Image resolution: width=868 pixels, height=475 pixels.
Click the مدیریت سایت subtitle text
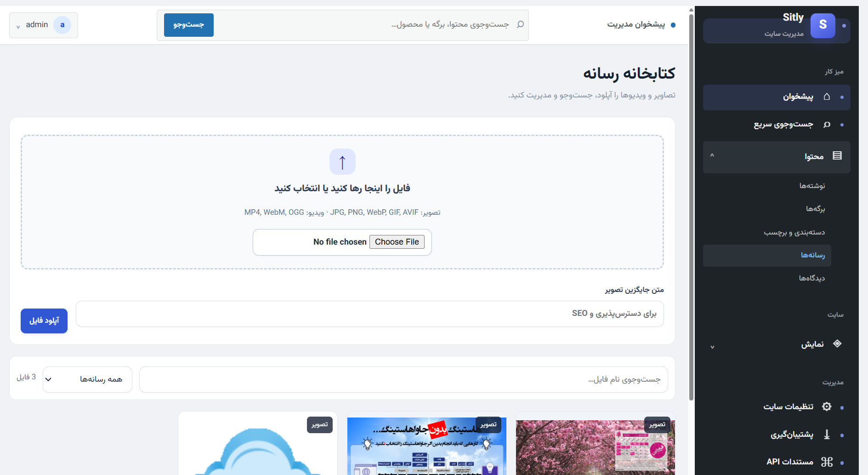784,34
